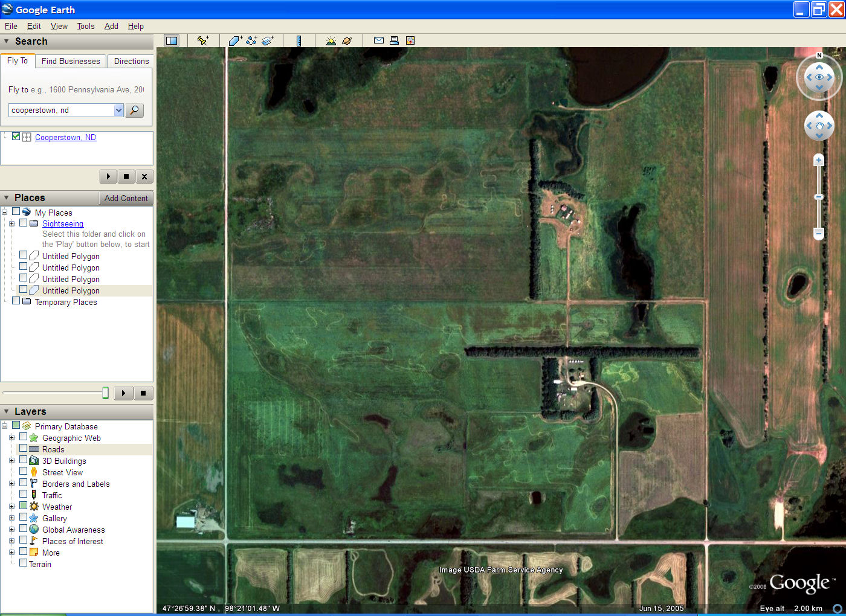Open the Edit menu

click(34, 26)
